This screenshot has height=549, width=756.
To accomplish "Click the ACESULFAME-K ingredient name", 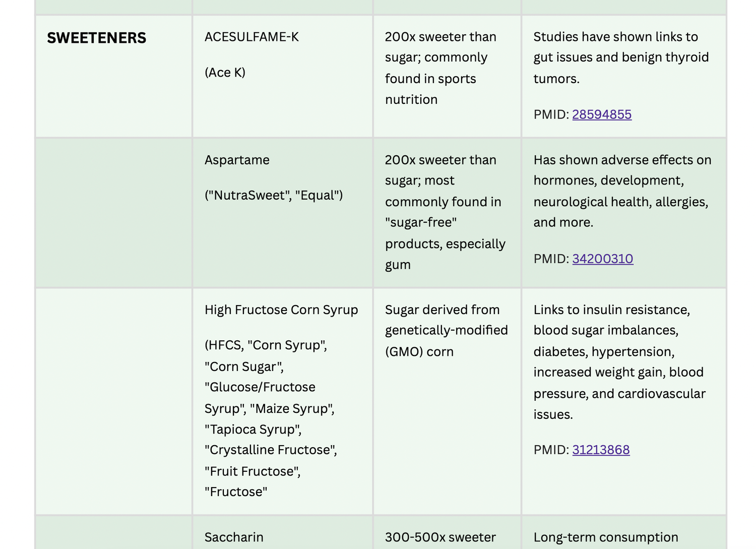I will coord(251,37).
